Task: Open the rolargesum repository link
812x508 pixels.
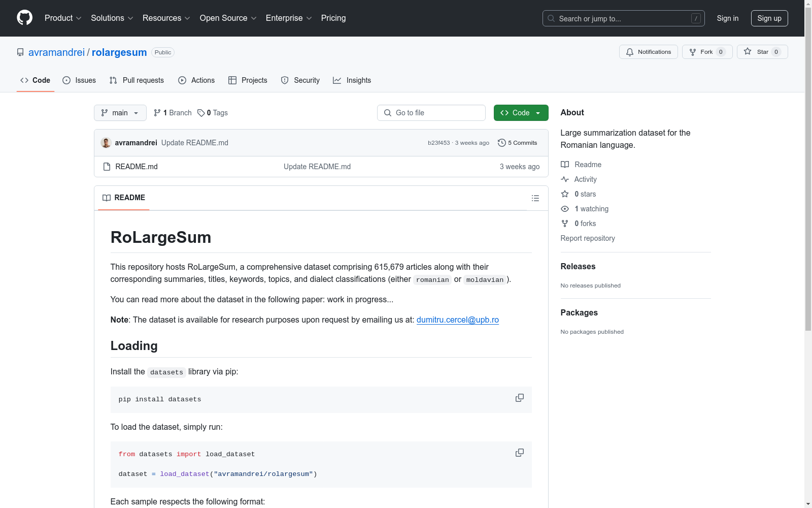Action: (x=119, y=52)
